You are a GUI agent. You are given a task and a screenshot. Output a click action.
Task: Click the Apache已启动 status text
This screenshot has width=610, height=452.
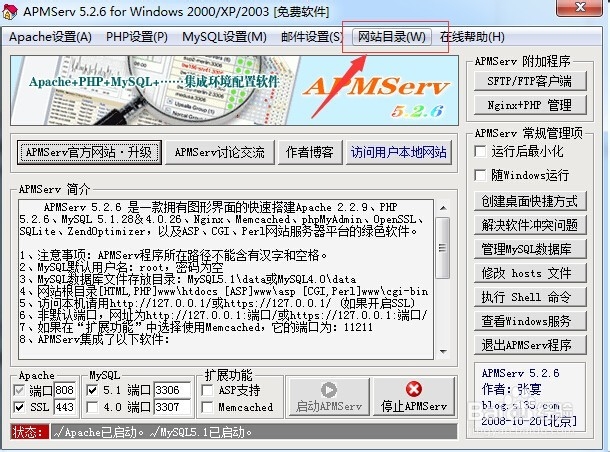pos(99,432)
